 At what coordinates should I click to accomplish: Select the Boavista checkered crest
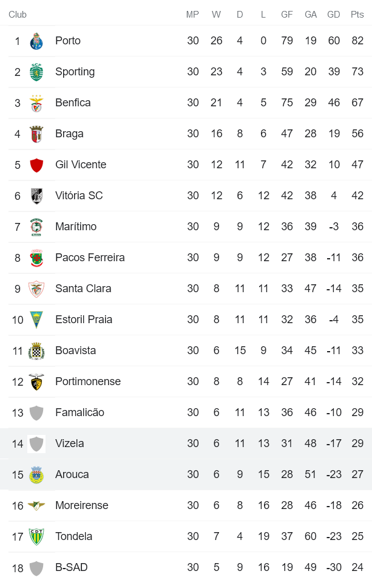point(36,351)
